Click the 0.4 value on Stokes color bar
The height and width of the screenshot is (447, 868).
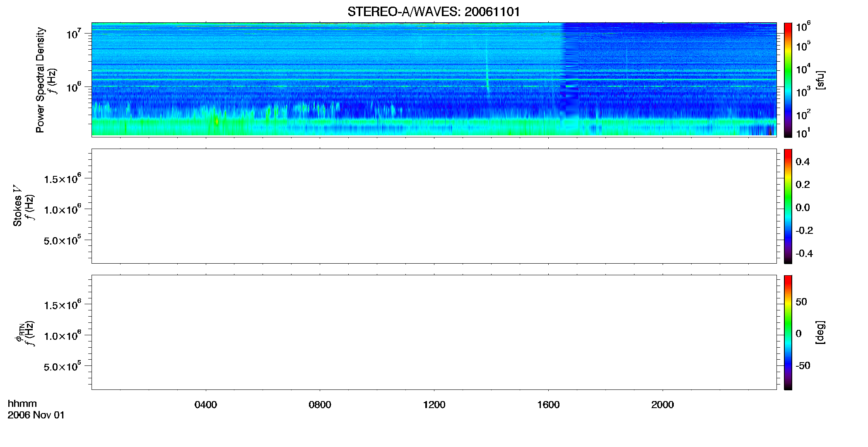pos(803,162)
